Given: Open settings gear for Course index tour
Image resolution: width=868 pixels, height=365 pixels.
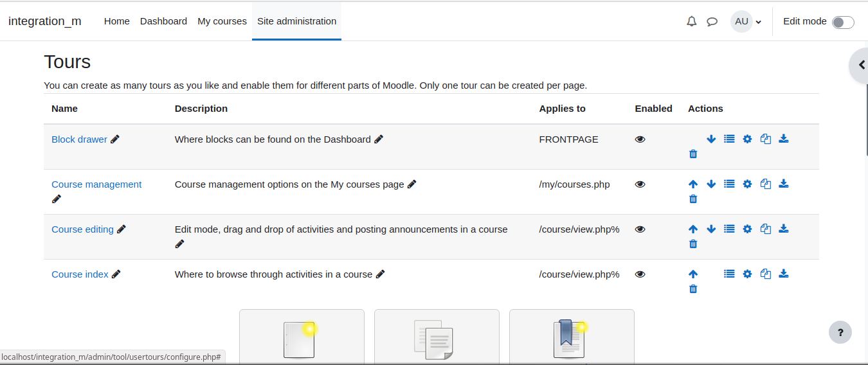Looking at the screenshot, I should [x=747, y=274].
